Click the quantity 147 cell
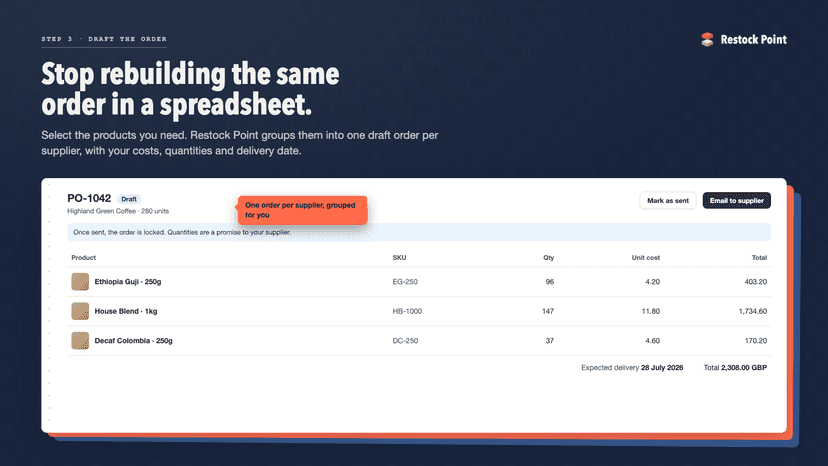This screenshot has width=828, height=466. click(x=548, y=311)
